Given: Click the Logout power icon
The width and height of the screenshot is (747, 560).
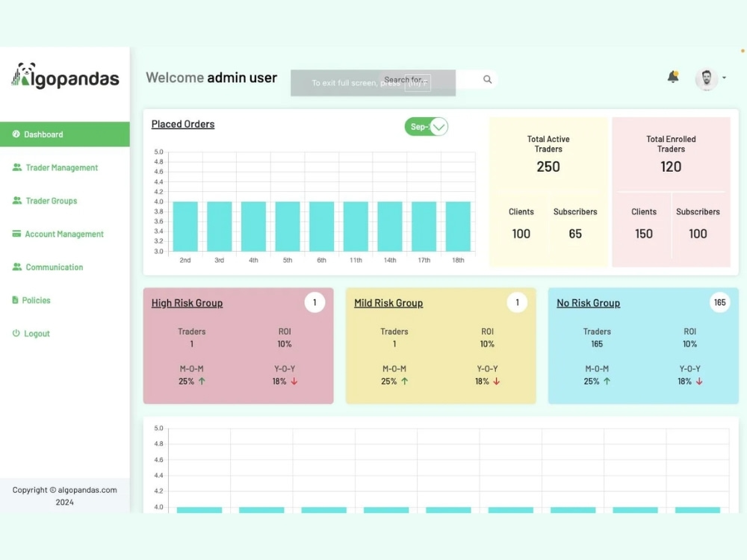Looking at the screenshot, I should [x=16, y=333].
